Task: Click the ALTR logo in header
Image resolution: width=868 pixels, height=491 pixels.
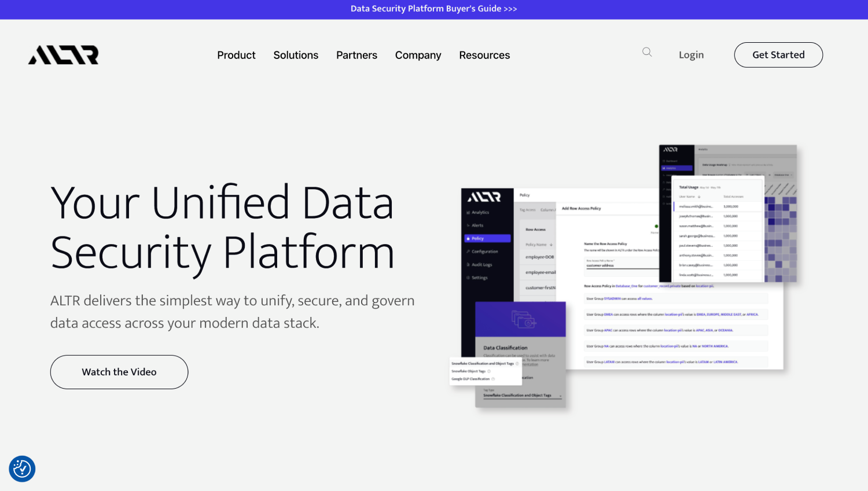Action: tap(64, 55)
